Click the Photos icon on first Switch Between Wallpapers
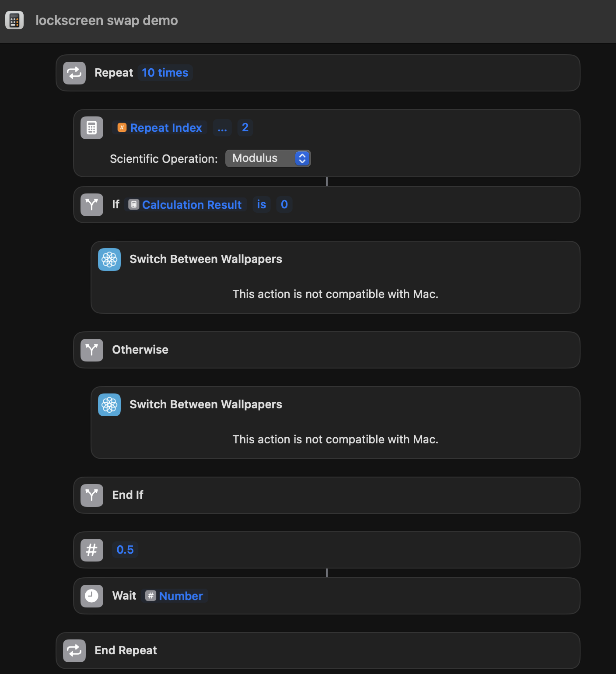This screenshot has height=674, width=616. 109,259
